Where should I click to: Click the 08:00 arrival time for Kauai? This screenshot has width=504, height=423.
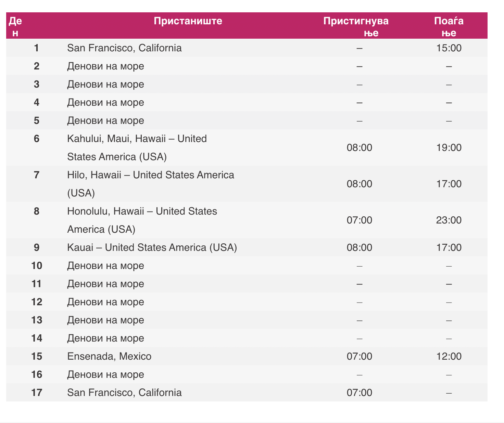[x=359, y=247]
